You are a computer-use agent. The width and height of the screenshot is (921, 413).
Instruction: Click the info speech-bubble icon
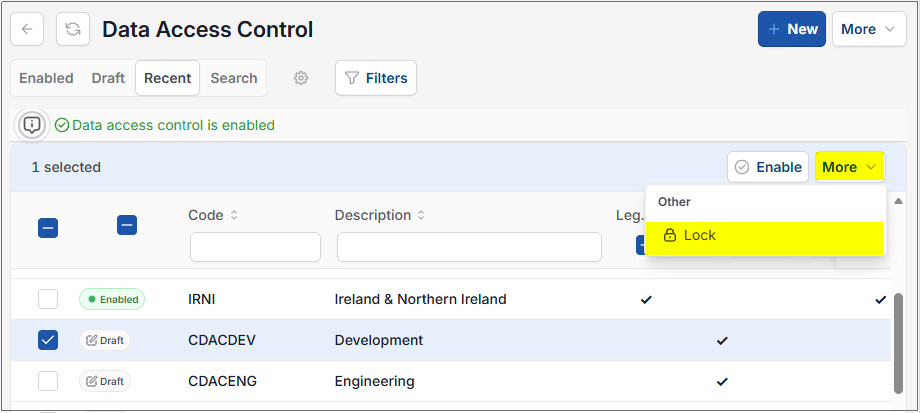[32, 125]
